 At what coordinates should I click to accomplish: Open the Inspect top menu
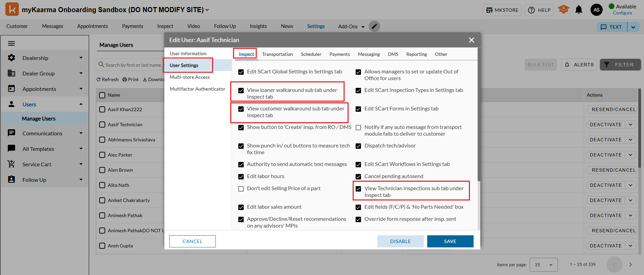(x=165, y=26)
